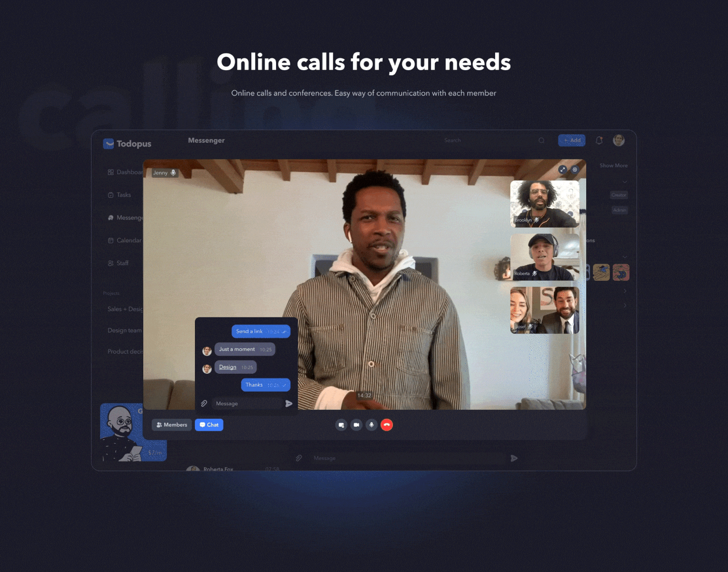Viewport: 728px width, 572px height.
Task: Open the red illustration thumbnail
Action: pos(621,272)
